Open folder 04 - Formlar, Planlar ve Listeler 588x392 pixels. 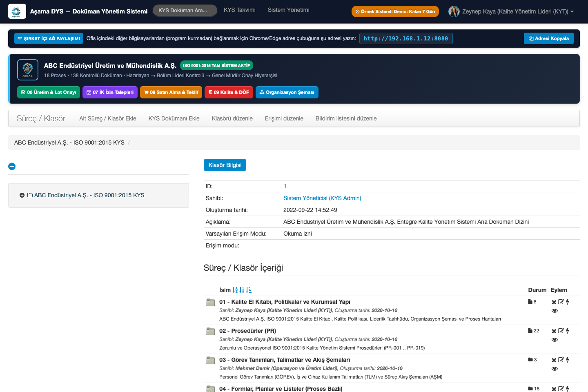point(281,389)
